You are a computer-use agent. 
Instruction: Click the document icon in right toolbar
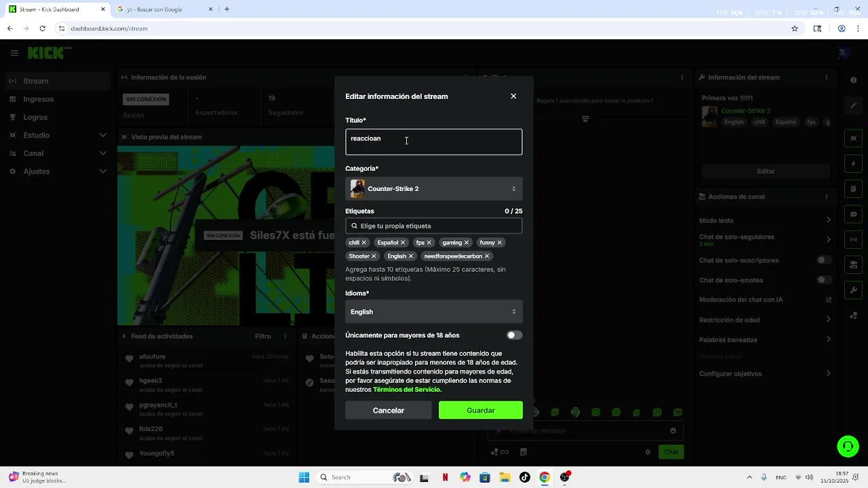pos(854,188)
